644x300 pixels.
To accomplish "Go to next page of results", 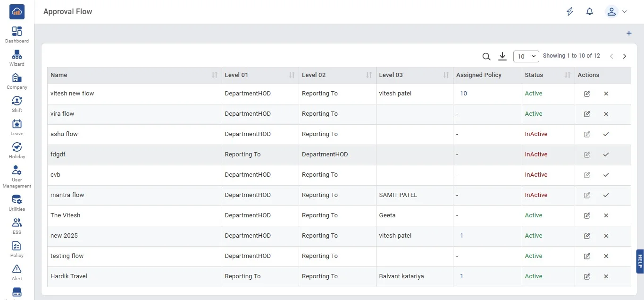I will 625,56.
